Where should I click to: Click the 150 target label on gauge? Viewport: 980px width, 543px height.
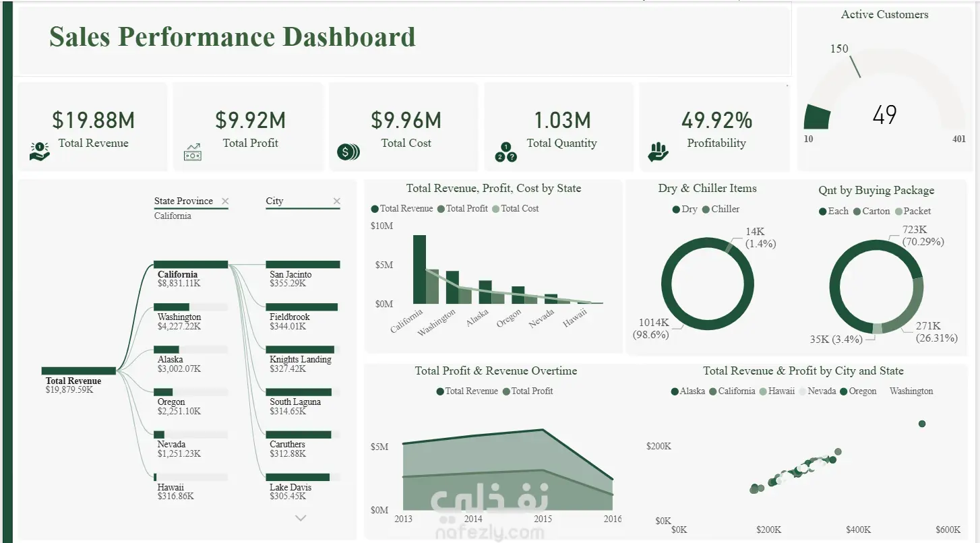839,49
